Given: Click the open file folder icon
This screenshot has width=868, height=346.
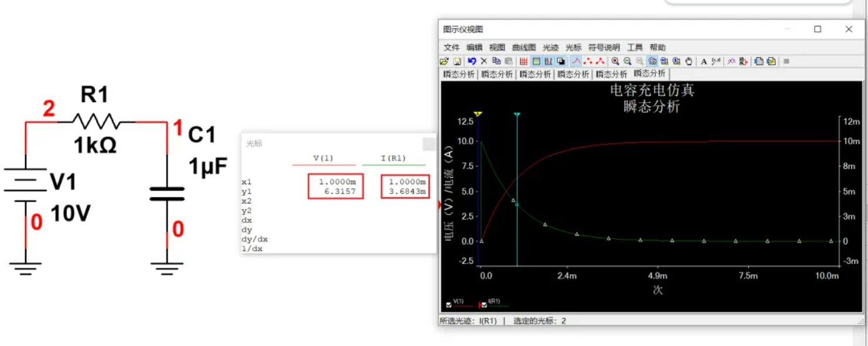Looking at the screenshot, I should coord(444,61).
